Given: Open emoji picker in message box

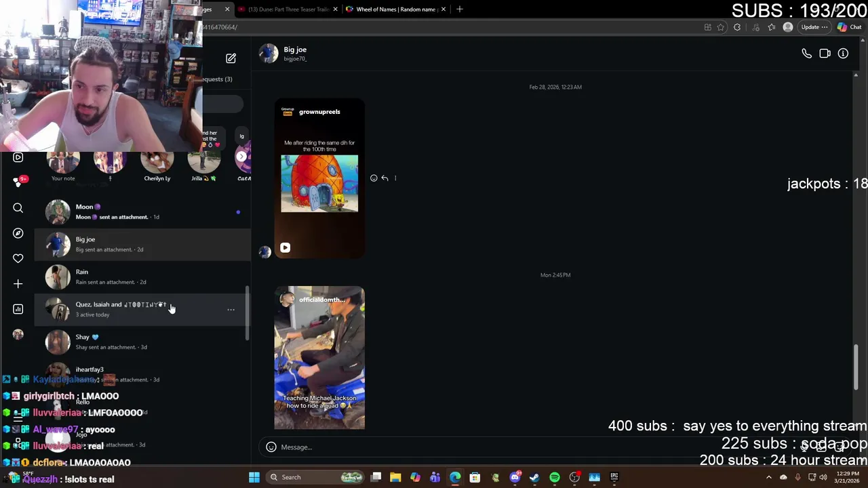Looking at the screenshot, I should [x=271, y=447].
